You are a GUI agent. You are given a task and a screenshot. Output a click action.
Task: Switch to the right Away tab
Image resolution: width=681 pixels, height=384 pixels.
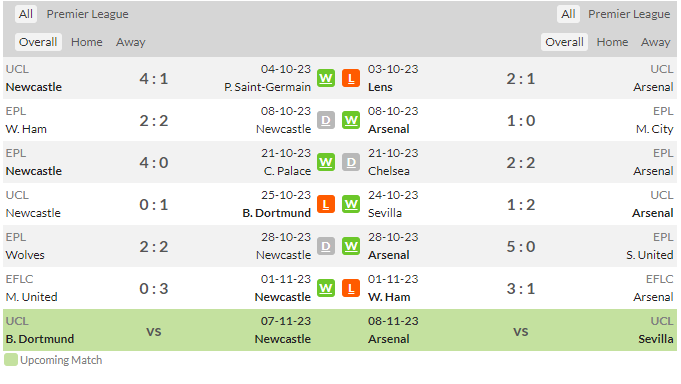[x=656, y=42]
